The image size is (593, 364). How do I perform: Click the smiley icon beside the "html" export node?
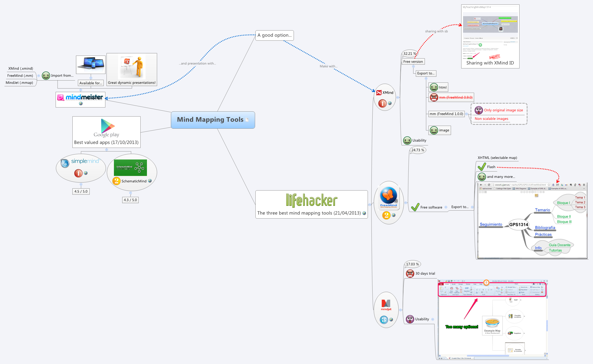point(434,87)
